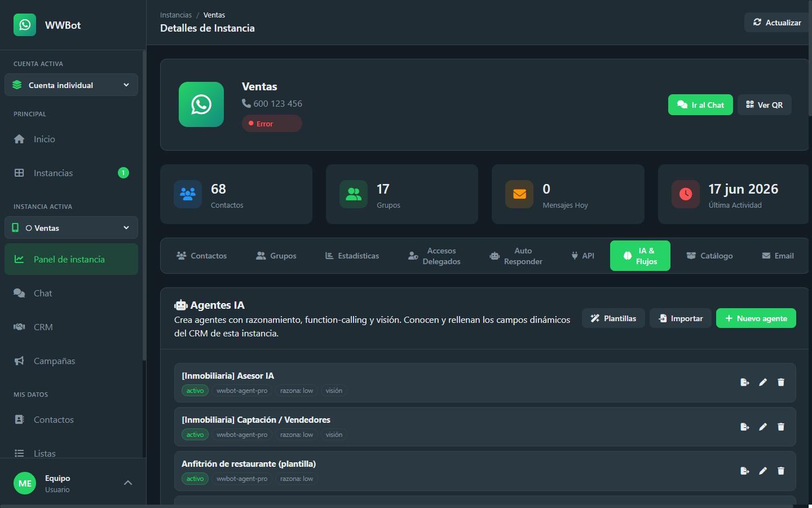Export the Captación / Vendedores agent
The height and width of the screenshot is (508, 812).
(745, 427)
